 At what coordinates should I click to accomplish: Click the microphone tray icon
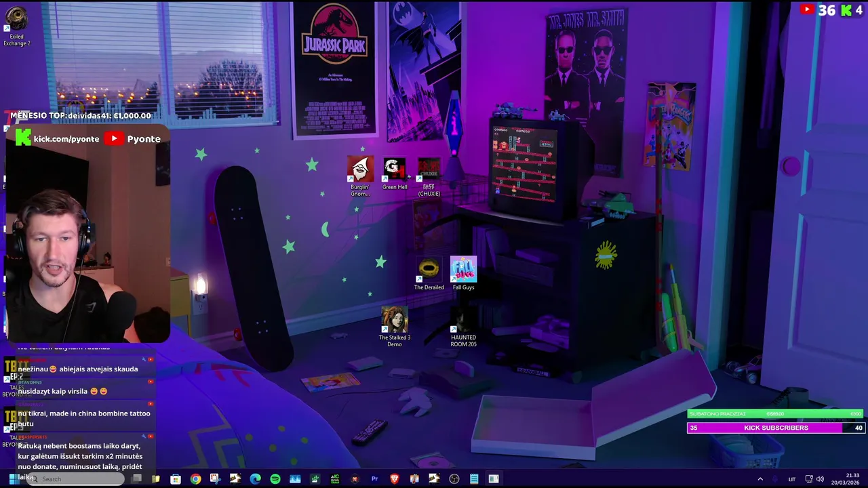[775, 479]
